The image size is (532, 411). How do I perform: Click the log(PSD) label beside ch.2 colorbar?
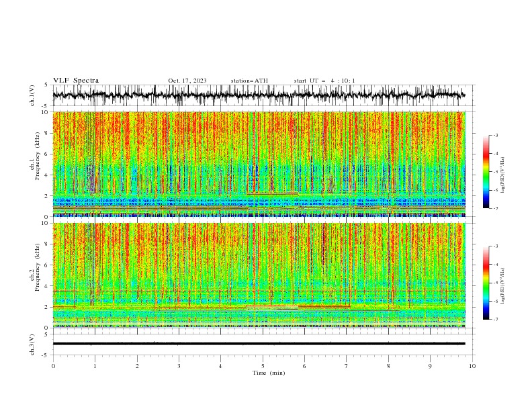503,286
